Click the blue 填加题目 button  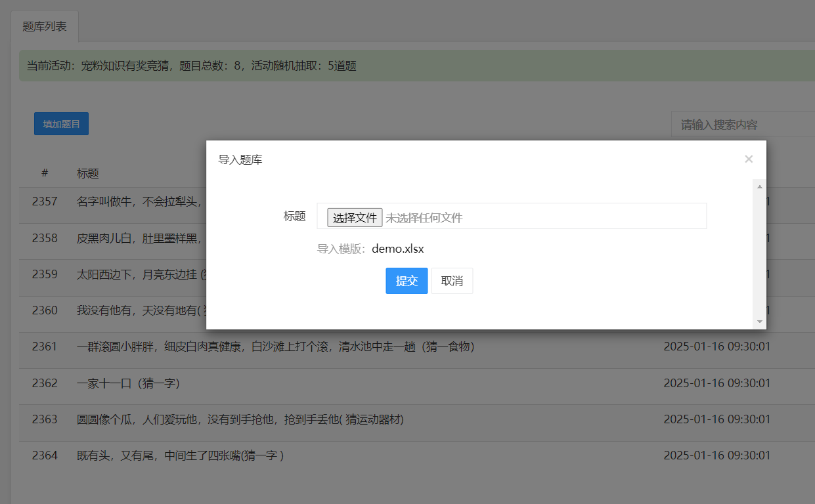(61, 123)
